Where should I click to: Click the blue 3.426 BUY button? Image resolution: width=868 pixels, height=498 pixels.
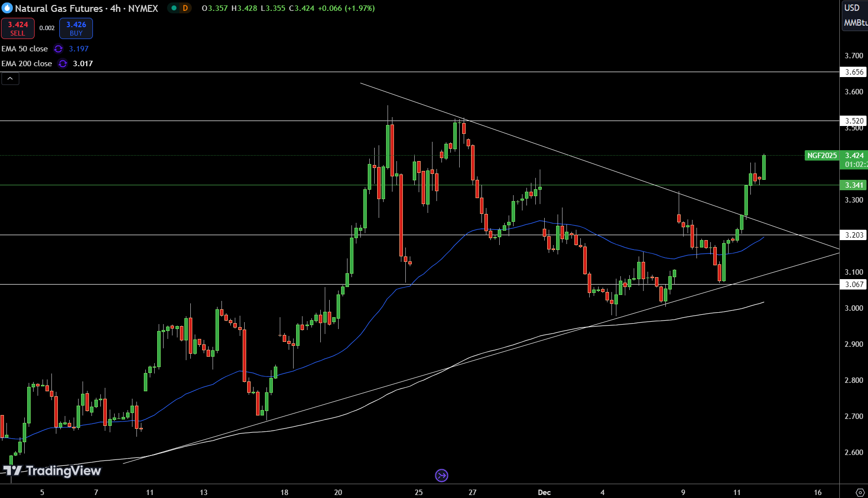[76, 28]
